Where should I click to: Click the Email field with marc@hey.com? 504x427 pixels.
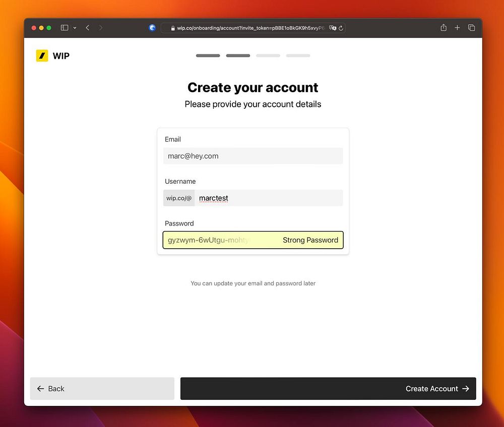click(253, 156)
